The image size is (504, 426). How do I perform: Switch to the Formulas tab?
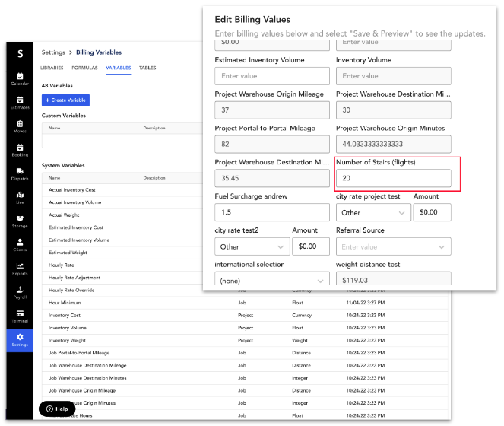pos(84,68)
